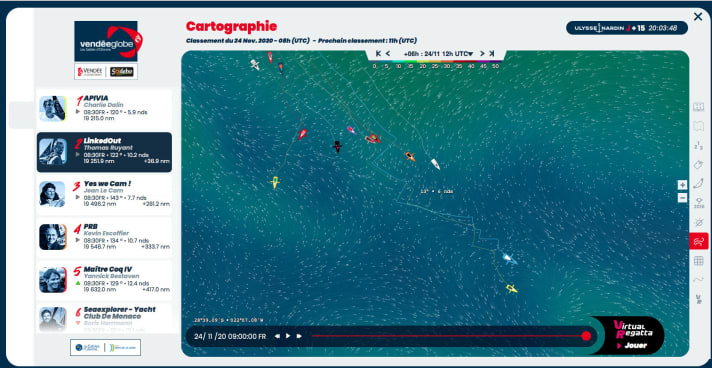This screenshot has width=712, height=368.
Task: Click Kevin Escoffier skipper photo thumbnail
Action: (53, 237)
